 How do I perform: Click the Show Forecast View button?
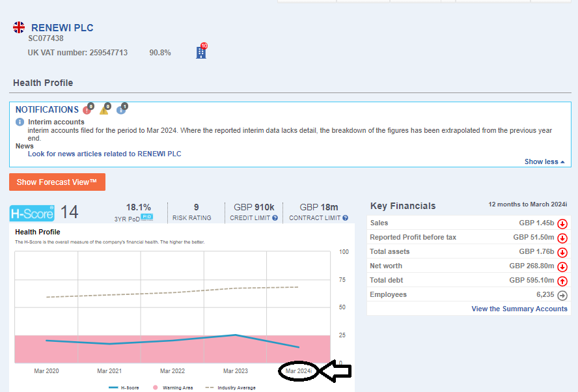57,182
